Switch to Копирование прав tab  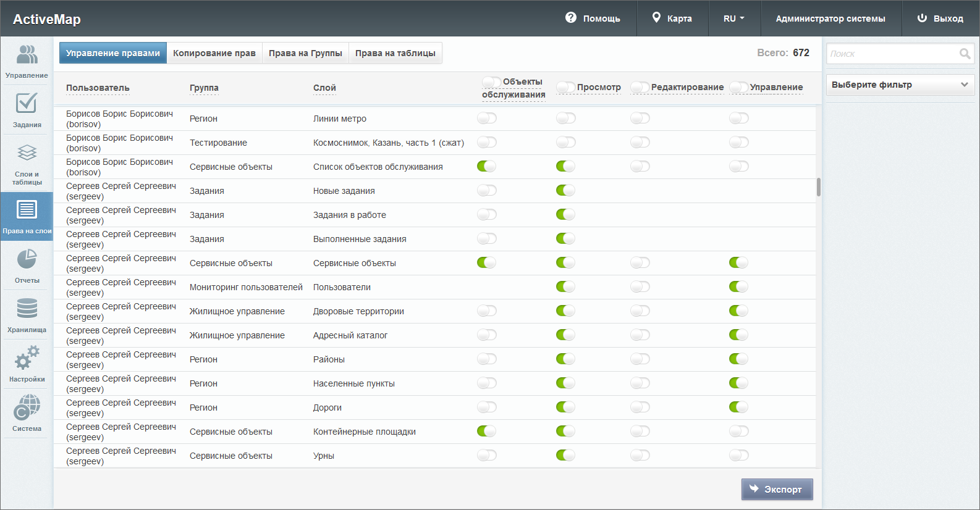214,53
